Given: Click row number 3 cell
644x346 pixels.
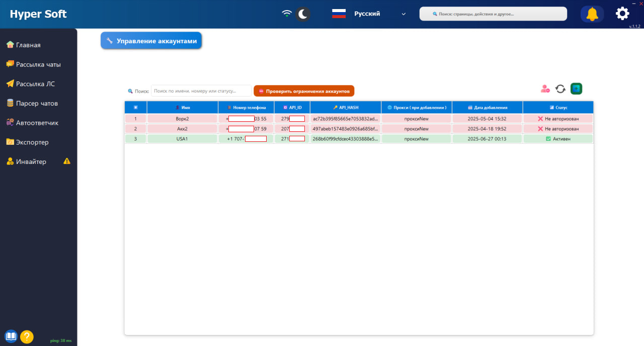Looking at the screenshot, I should (x=135, y=139).
